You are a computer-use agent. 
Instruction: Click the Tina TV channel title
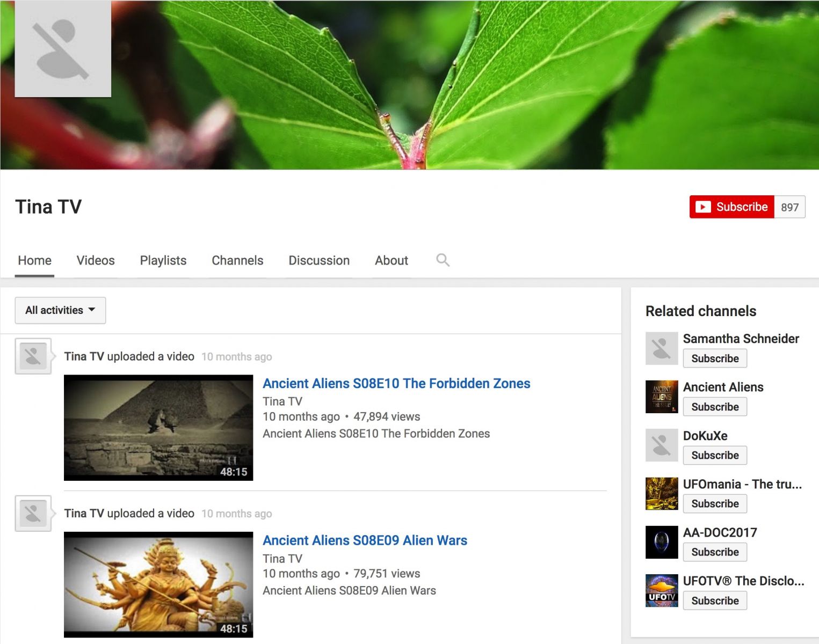coord(48,207)
